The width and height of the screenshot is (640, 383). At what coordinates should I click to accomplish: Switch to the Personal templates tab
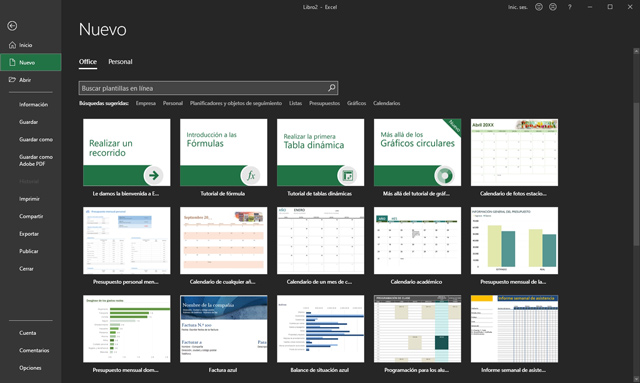pos(120,62)
